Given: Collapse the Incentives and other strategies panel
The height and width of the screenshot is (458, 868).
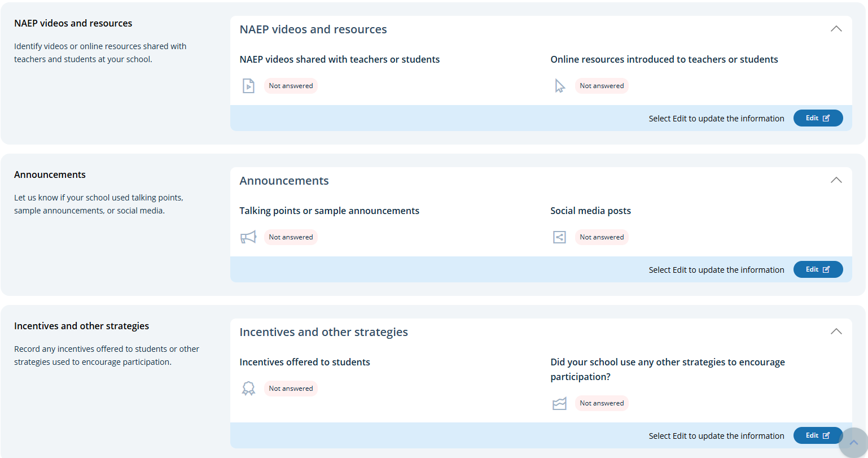Looking at the screenshot, I should pos(836,331).
